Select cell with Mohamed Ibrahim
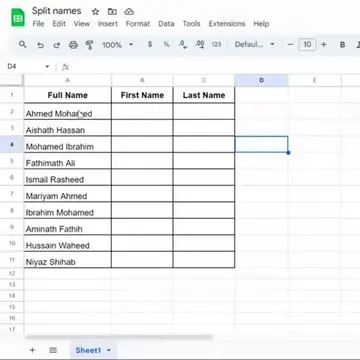The height and width of the screenshot is (360, 360). tap(68, 144)
